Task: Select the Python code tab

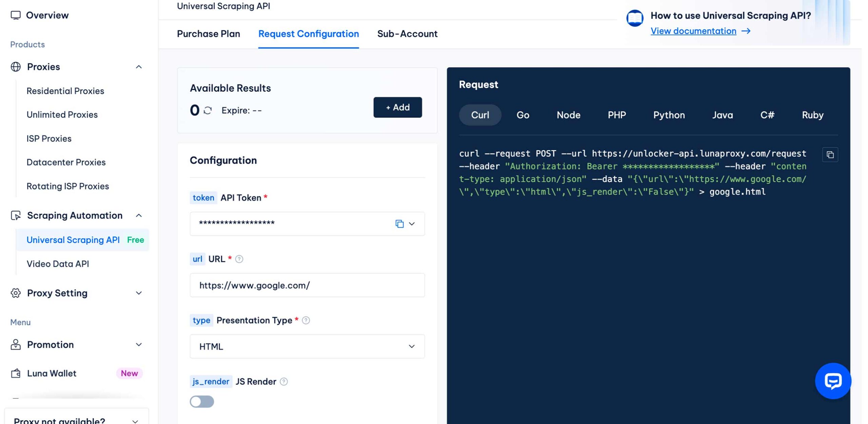Action: point(669,115)
